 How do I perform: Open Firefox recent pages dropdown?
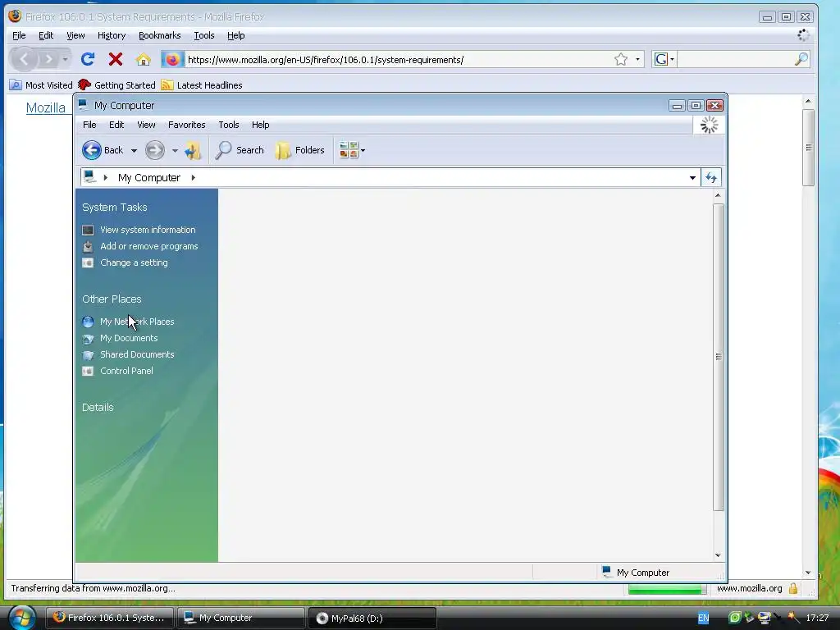click(x=65, y=59)
